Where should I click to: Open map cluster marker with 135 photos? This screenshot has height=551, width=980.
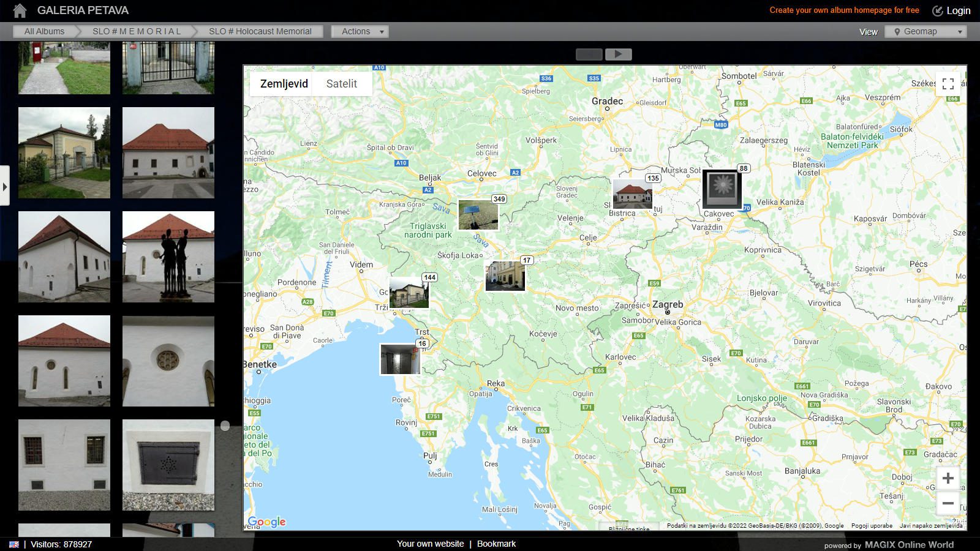pos(633,194)
